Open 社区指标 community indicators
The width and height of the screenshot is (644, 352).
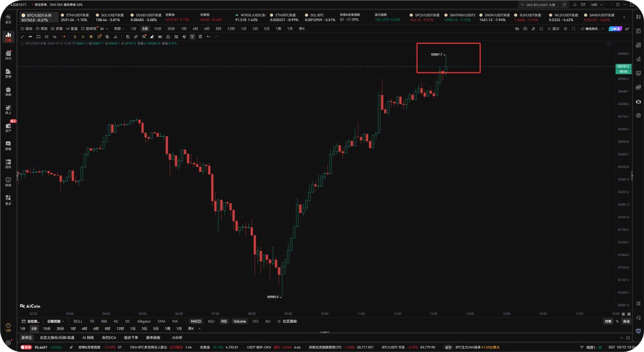point(287,321)
